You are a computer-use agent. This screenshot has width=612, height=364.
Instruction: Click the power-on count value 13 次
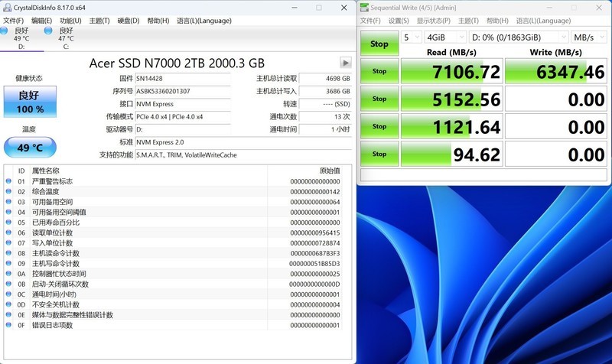click(x=325, y=117)
